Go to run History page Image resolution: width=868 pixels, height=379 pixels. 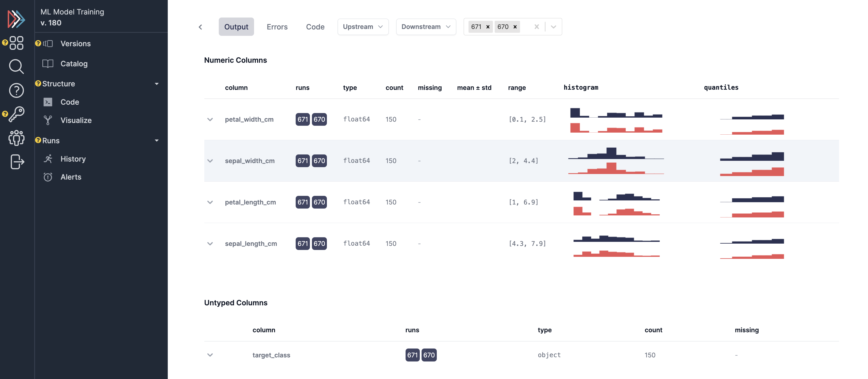pyautogui.click(x=73, y=159)
